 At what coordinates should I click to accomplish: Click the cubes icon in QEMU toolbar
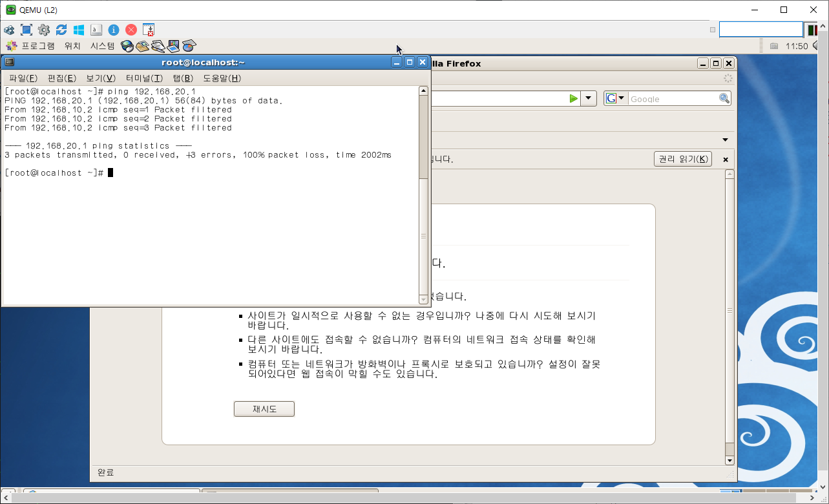point(9,30)
